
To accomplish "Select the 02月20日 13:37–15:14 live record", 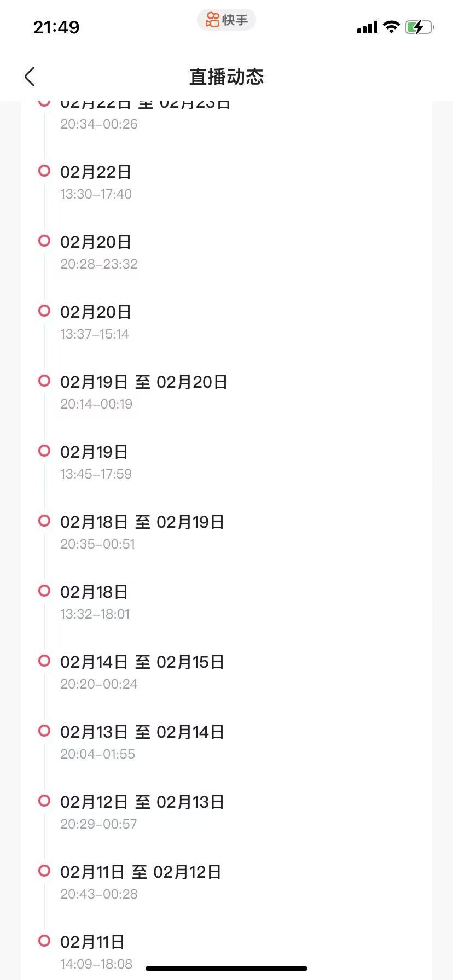I will pyautogui.click(x=96, y=322).
